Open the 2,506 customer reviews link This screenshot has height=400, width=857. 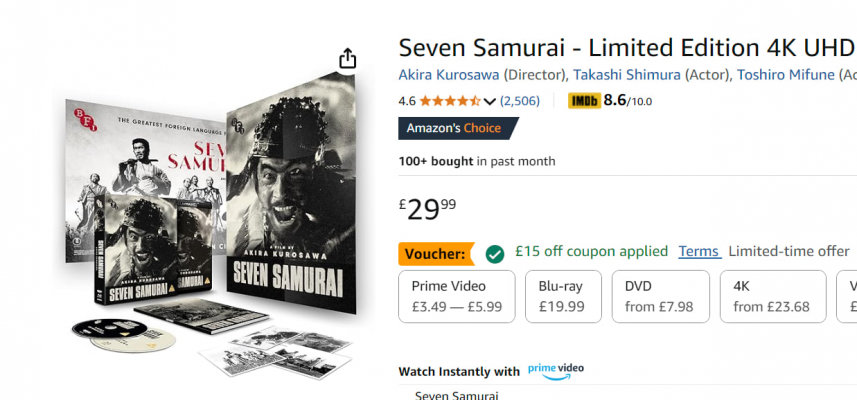click(520, 101)
